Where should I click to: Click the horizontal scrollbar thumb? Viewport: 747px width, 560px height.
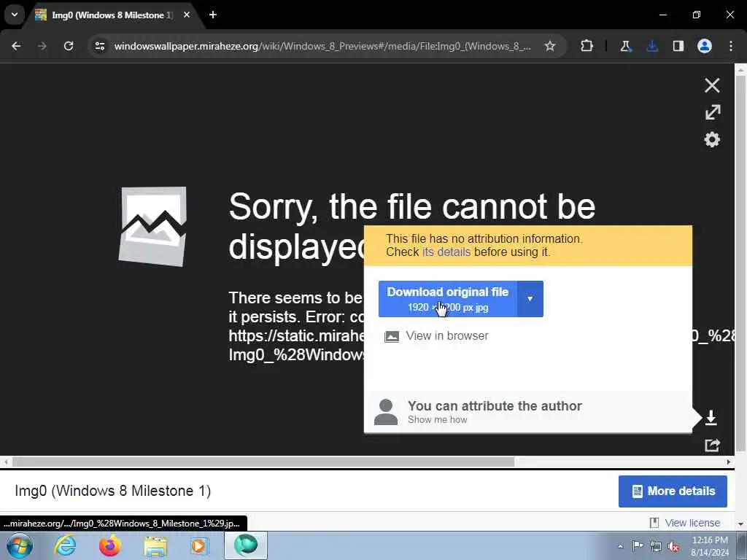263,462
